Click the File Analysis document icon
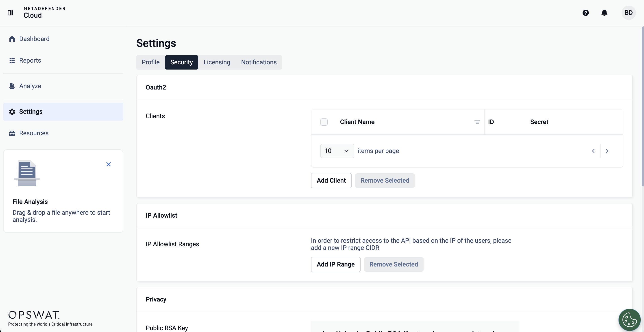The image size is (644, 332). [x=27, y=173]
